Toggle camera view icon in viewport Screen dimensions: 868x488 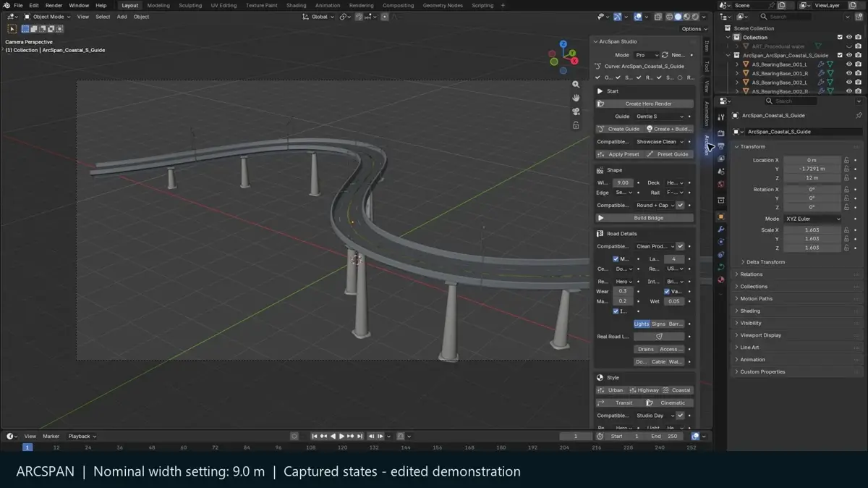point(576,112)
